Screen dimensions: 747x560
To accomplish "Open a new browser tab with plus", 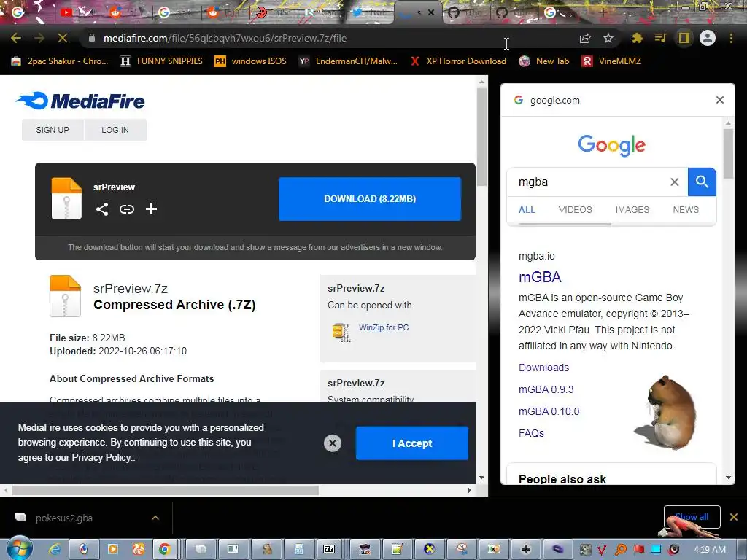I will [x=603, y=12].
